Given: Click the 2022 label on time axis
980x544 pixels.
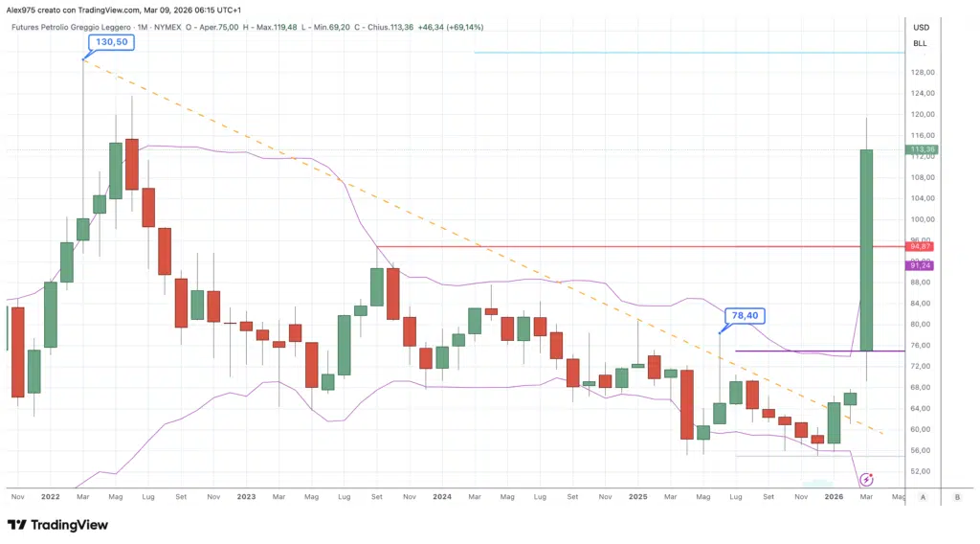Looking at the screenshot, I should (x=51, y=497).
